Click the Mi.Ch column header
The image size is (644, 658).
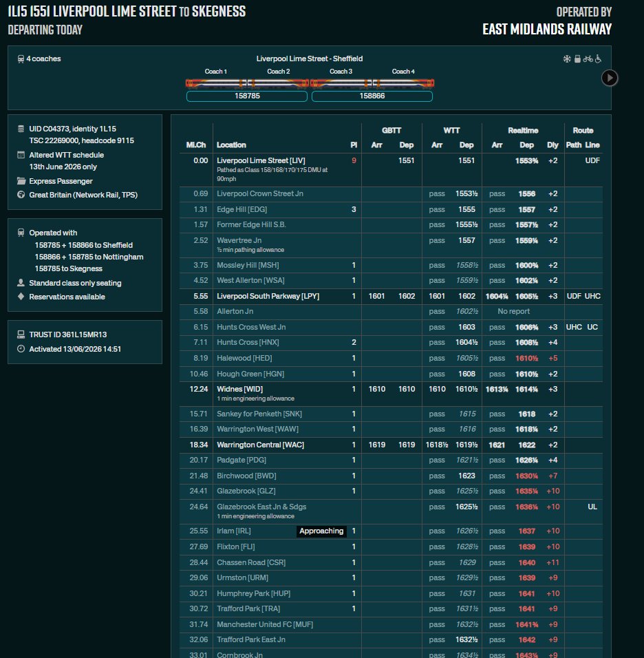[196, 145]
